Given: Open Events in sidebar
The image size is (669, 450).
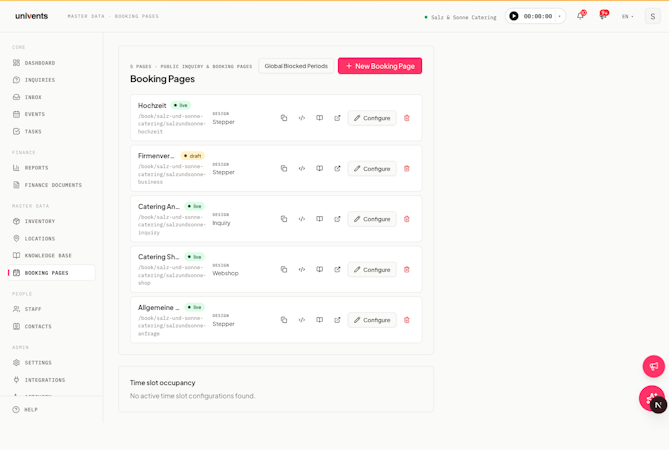Looking at the screenshot, I should 51,114.
